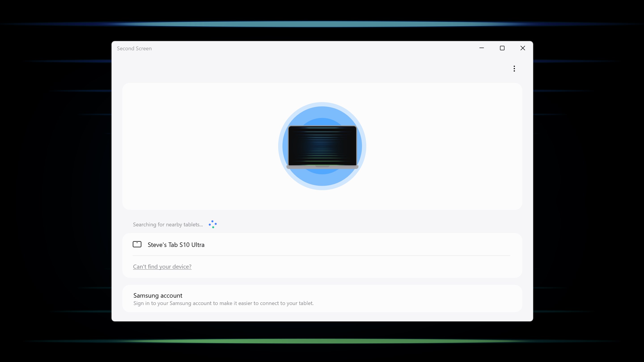The width and height of the screenshot is (644, 362).
Task: Maximize the Second Screen window
Action: (502, 48)
